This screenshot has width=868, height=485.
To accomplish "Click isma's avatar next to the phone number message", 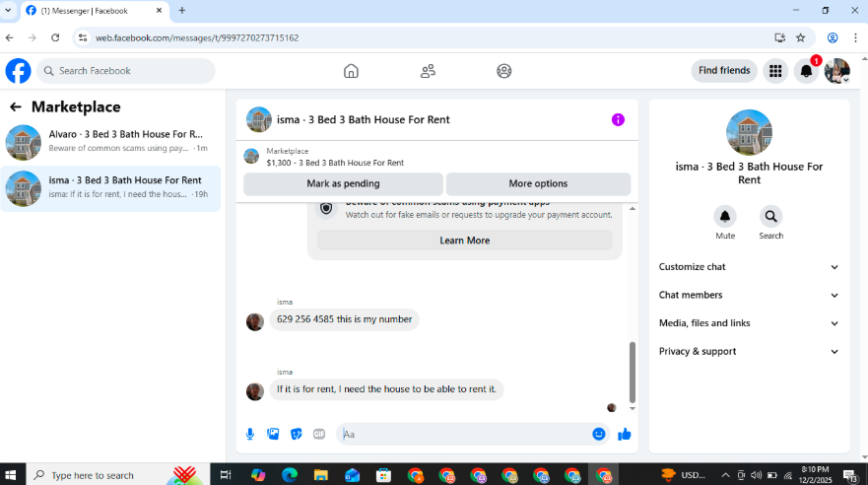I will coord(254,321).
